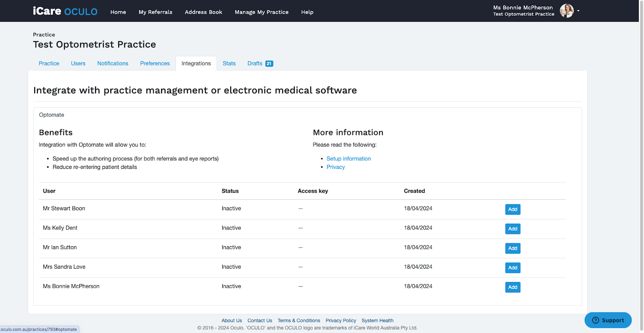The height and width of the screenshot is (333, 644).
Task: Open the user profile avatar
Action: [567, 11]
